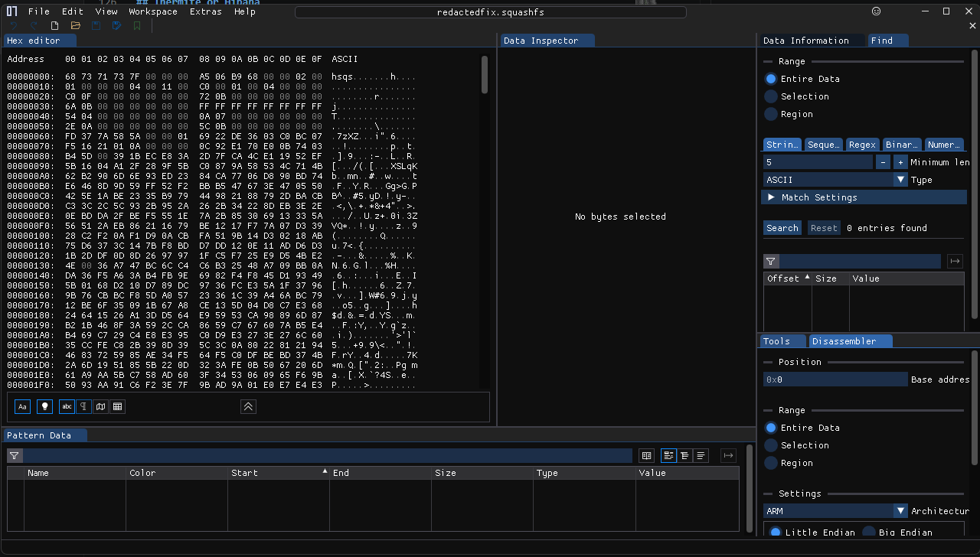Select the Binary search mode tab
This screenshot has height=557, width=980.
coord(901,145)
